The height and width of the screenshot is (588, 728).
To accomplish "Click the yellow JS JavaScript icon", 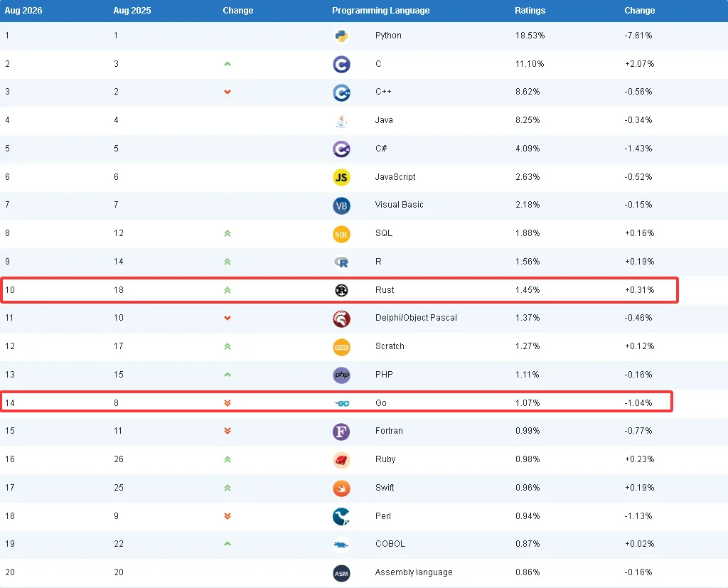I will (341, 178).
